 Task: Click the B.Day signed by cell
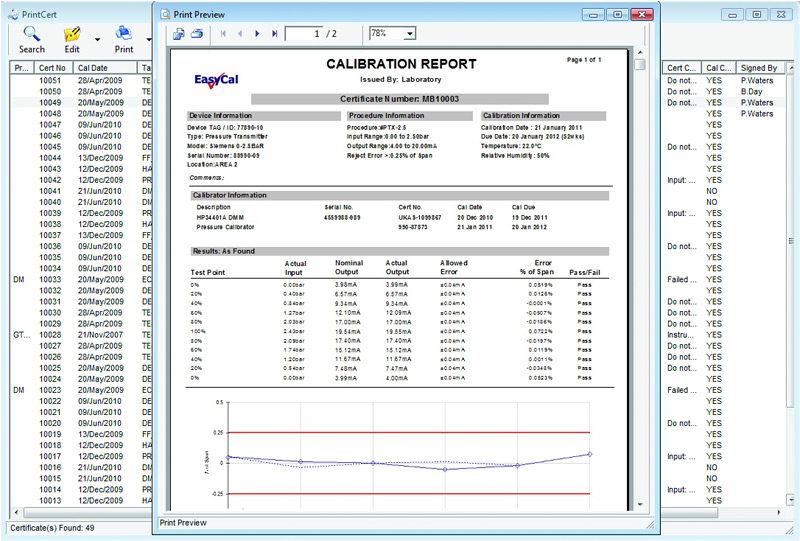pyautogui.click(x=752, y=91)
